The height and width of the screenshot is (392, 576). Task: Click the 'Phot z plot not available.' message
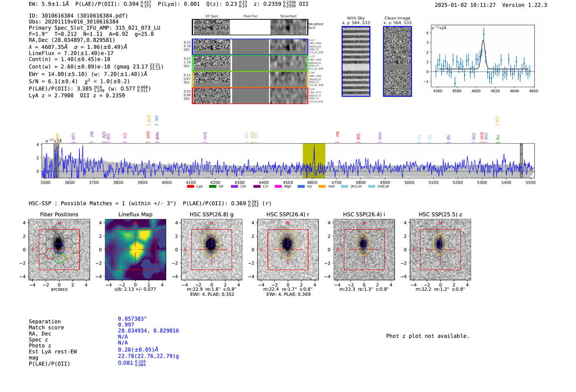tap(428, 336)
